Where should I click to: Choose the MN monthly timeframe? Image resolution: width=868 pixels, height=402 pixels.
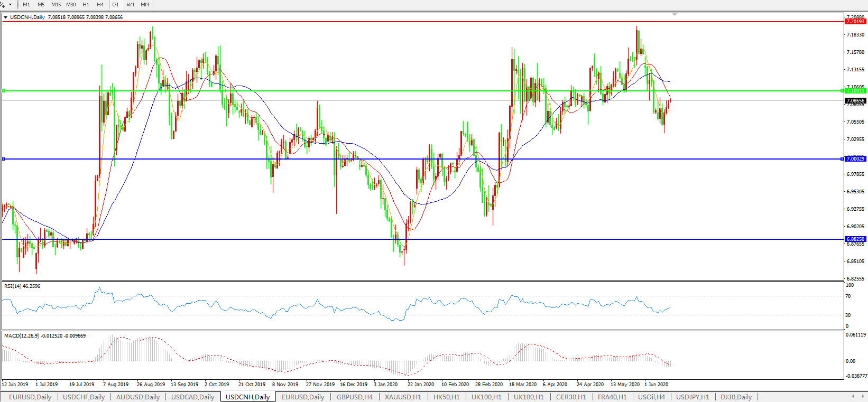point(145,5)
